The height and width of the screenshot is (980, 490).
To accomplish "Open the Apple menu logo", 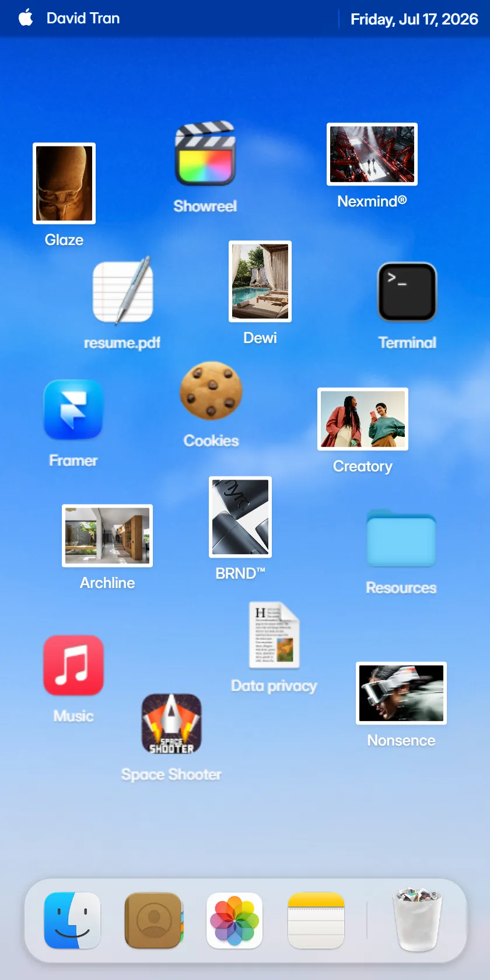I will 26,18.
